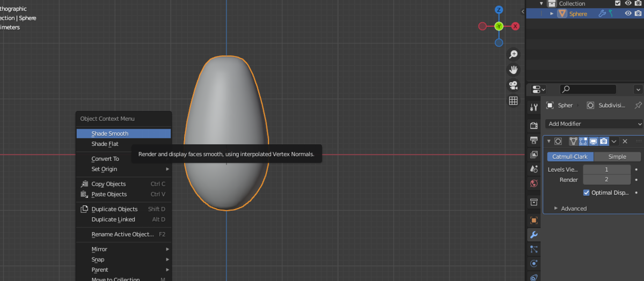The image size is (644, 281).
Task: Click the Render levels value field
Action: coord(606,180)
